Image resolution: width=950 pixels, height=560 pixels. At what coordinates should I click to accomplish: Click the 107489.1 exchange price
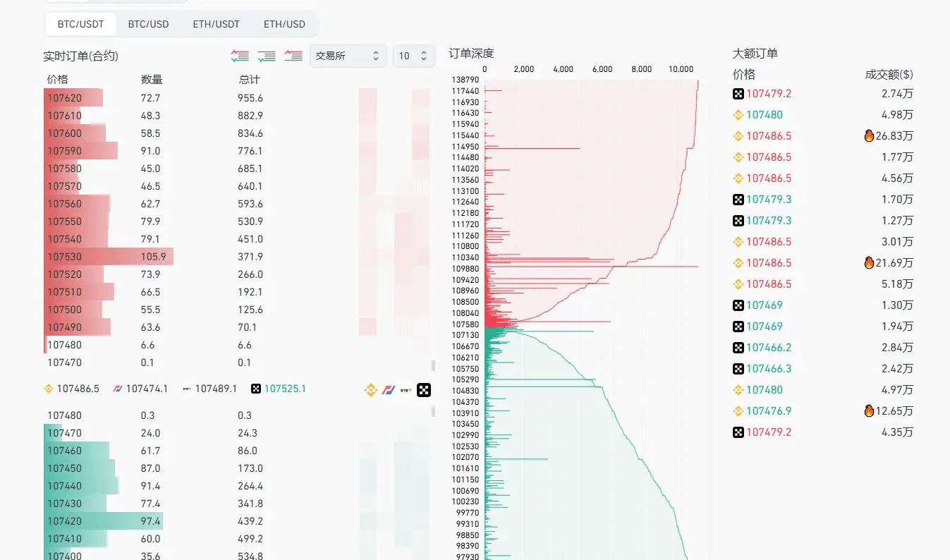click(216, 389)
